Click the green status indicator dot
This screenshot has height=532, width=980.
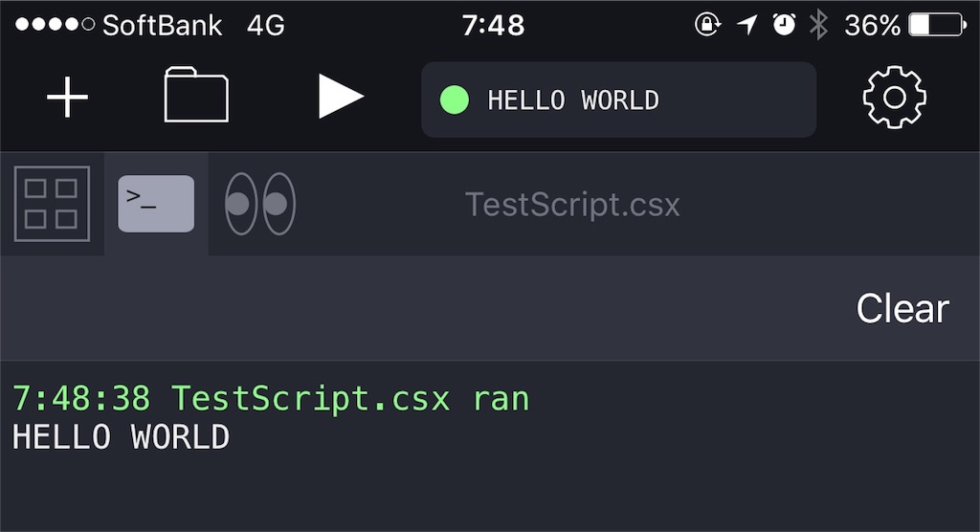[x=455, y=100]
